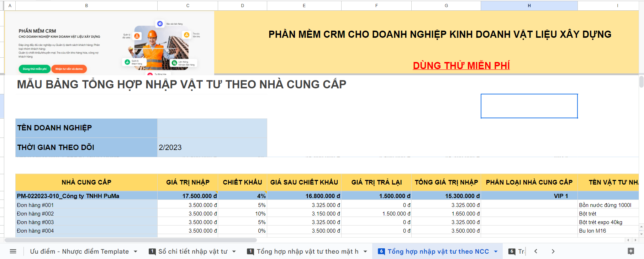Click the empty cell beside 'TÊN DOANH NGHIỆP'
Image resolution: width=644 pixels, height=259 pixels.
click(x=212, y=128)
